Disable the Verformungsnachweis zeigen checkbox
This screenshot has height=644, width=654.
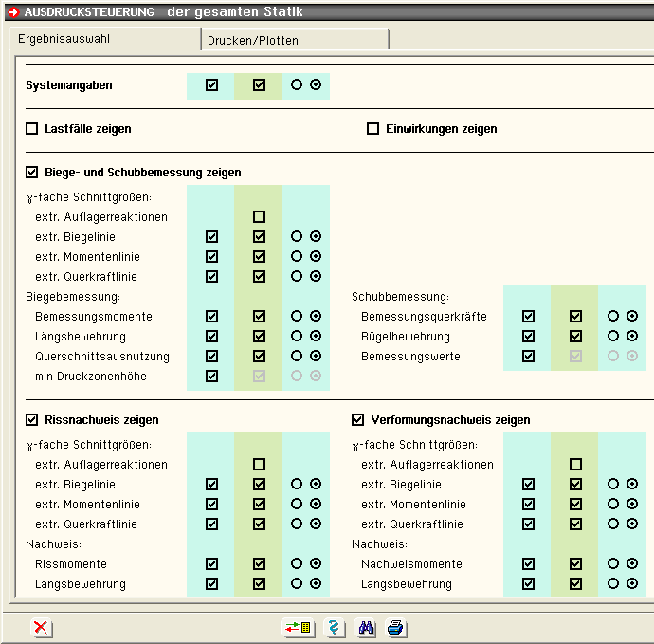pyautogui.click(x=358, y=420)
